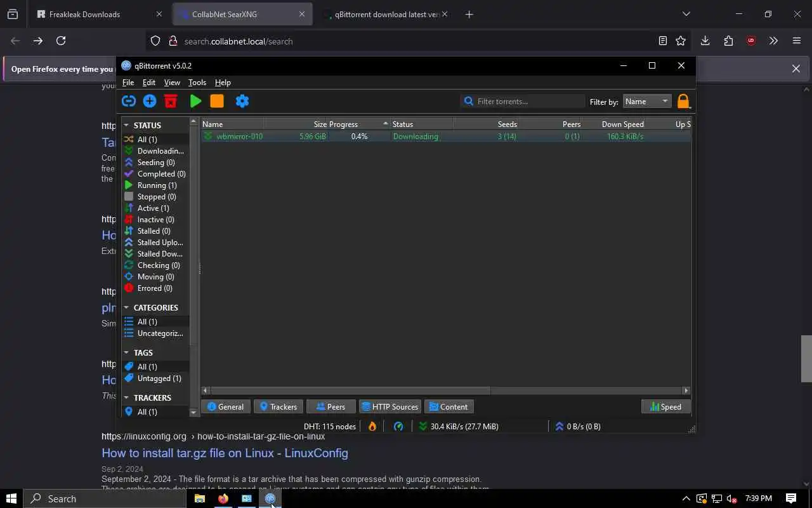
Task: Select All (1) status filter
Action: click(155, 140)
